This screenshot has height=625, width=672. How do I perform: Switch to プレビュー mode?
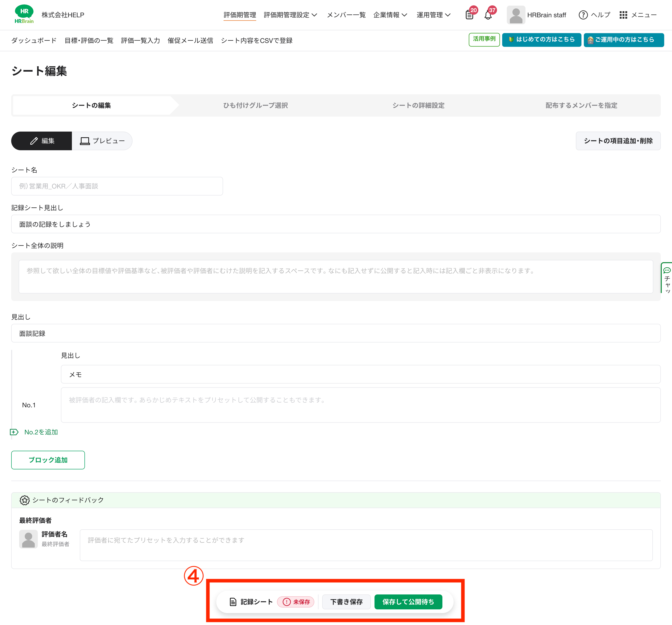tap(102, 141)
